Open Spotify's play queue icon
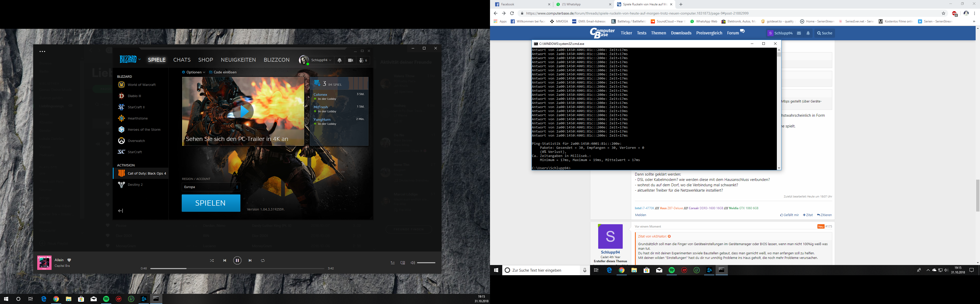This screenshot has width=980, height=304. point(393,262)
